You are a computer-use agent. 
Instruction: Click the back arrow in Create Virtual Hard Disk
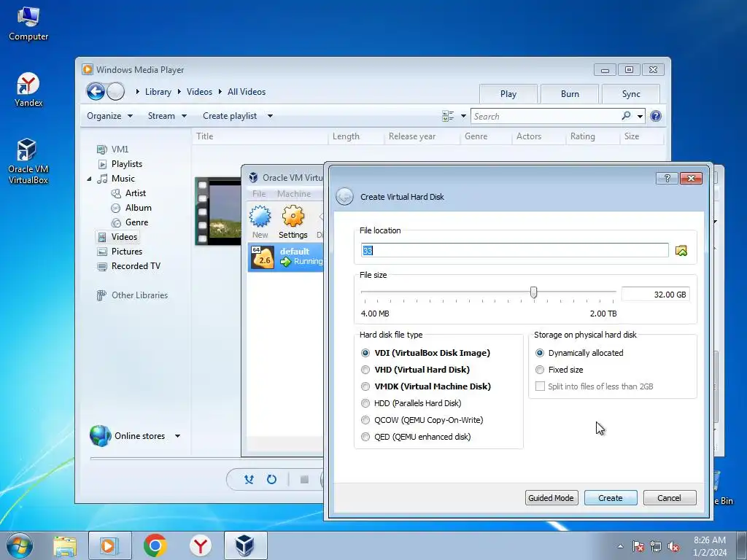344,196
